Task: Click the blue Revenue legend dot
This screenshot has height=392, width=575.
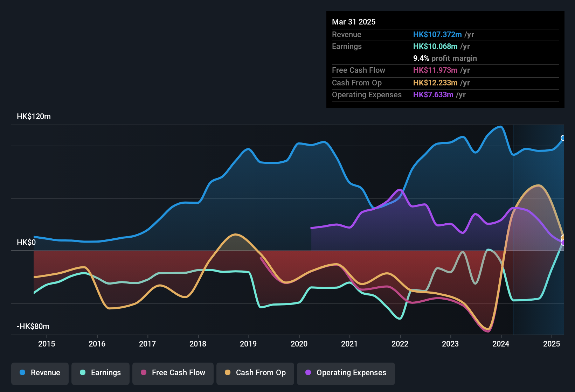Action: point(22,372)
